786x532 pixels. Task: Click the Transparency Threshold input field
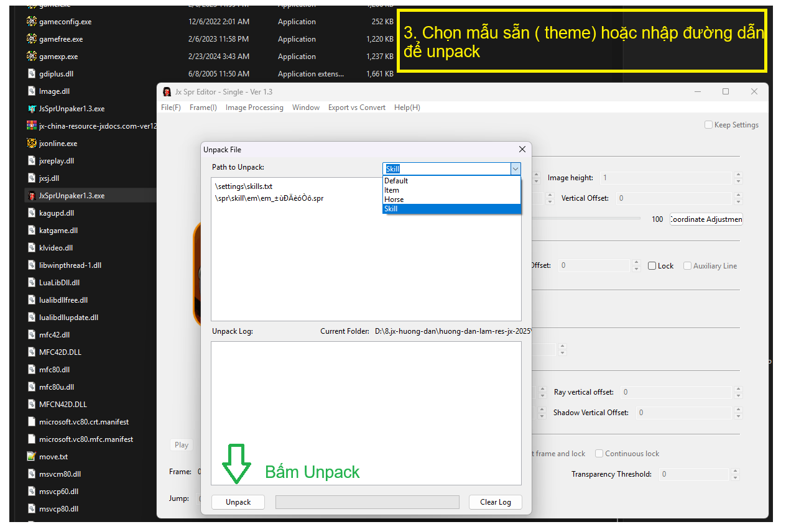tap(693, 474)
